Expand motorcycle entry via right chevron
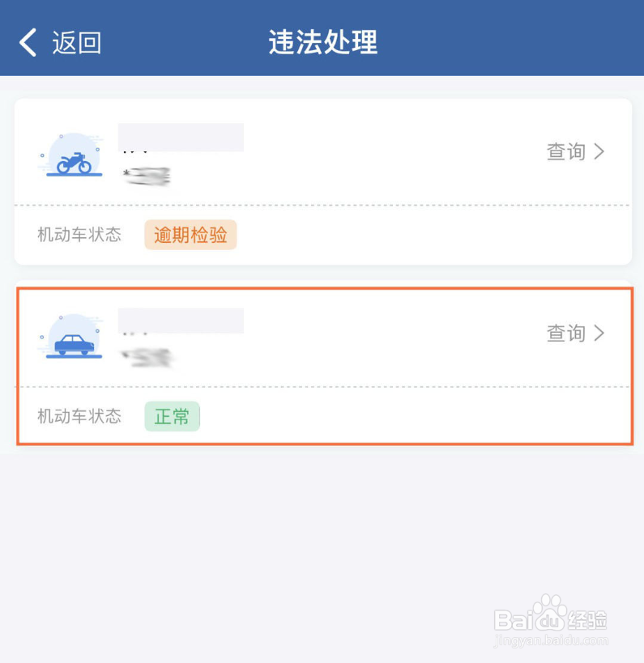The width and height of the screenshot is (644, 663). (599, 151)
